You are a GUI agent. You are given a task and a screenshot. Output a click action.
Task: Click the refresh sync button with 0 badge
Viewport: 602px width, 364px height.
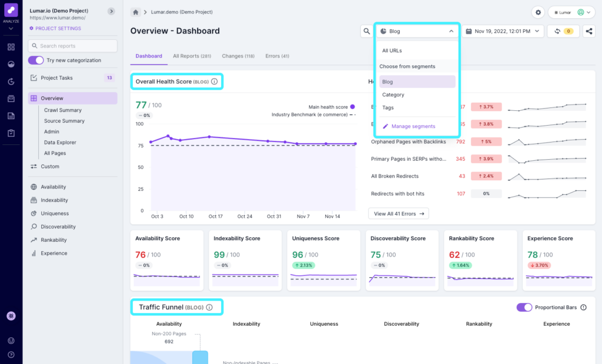pos(563,31)
